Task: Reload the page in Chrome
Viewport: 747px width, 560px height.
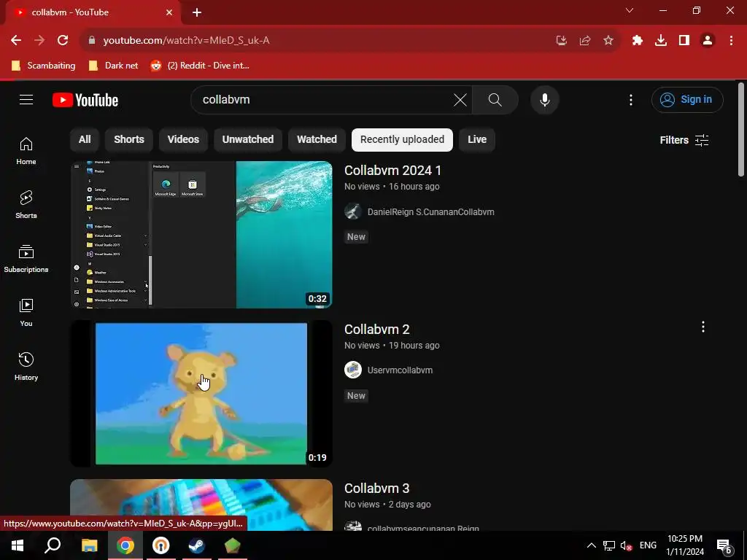Action: point(63,41)
